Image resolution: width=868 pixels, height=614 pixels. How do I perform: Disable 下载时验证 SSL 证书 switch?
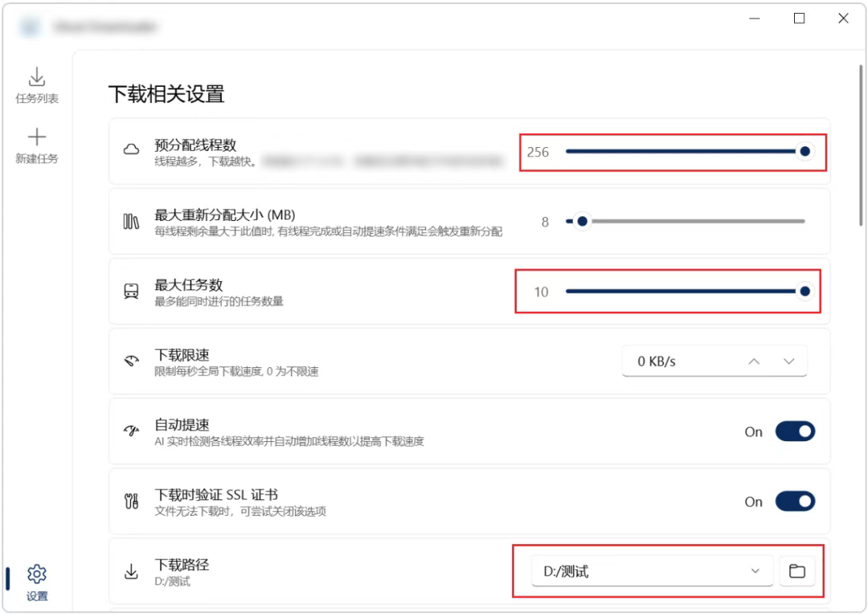pos(795,501)
